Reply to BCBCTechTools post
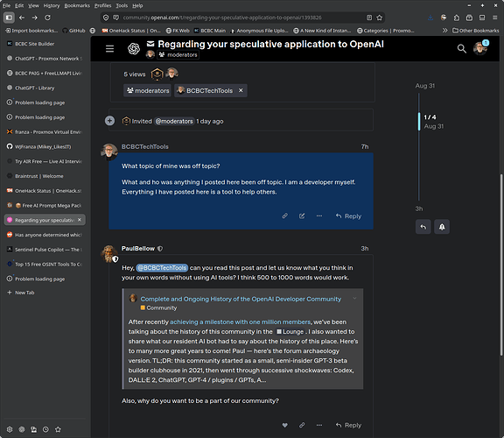The height and width of the screenshot is (438, 504). 348,216
